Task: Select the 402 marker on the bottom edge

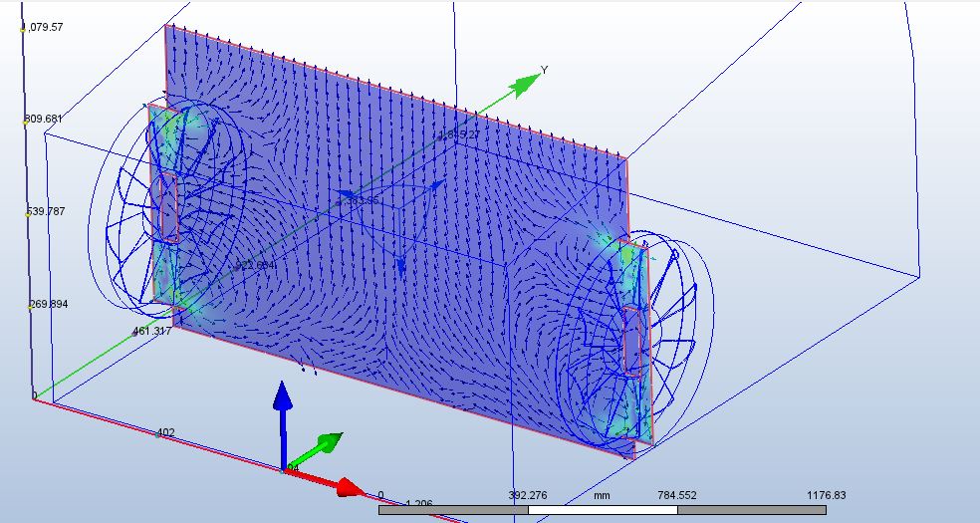Action: (x=165, y=433)
